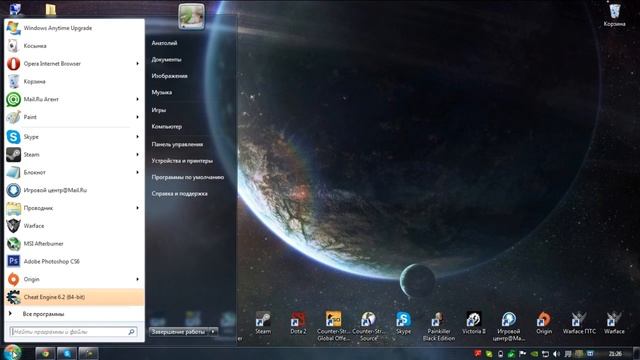Click Skype button in the taskbar

click(67, 353)
